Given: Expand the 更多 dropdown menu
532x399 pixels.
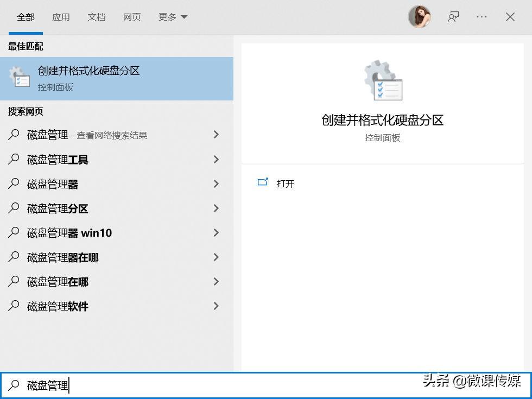Looking at the screenshot, I should 172,17.
